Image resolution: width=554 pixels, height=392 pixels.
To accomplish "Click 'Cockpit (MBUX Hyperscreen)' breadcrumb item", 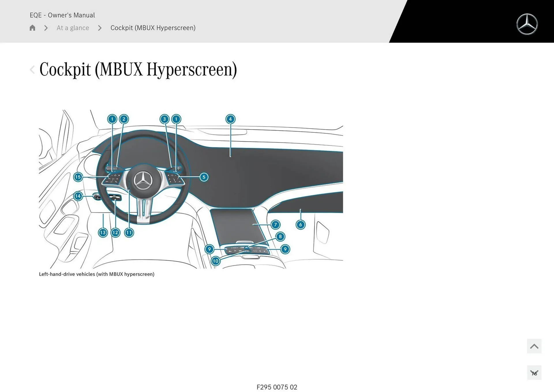I will pyautogui.click(x=153, y=28).
